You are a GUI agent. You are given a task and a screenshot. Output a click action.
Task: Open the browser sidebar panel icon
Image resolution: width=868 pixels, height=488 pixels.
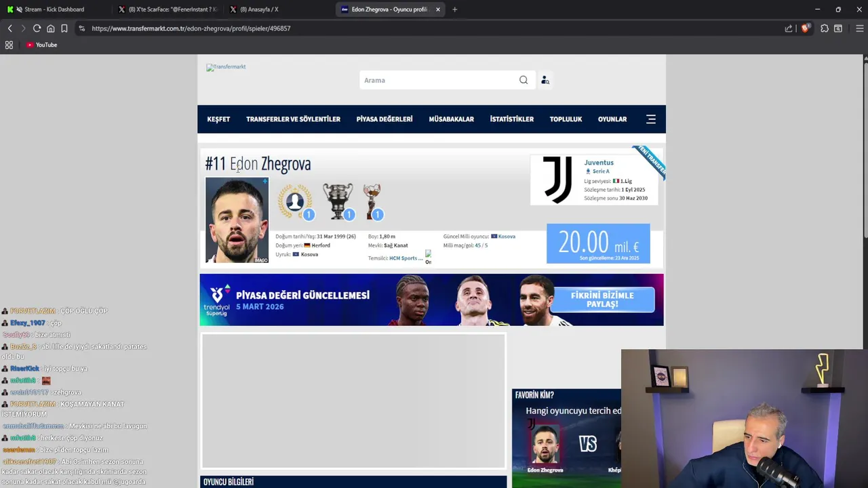(x=838, y=28)
